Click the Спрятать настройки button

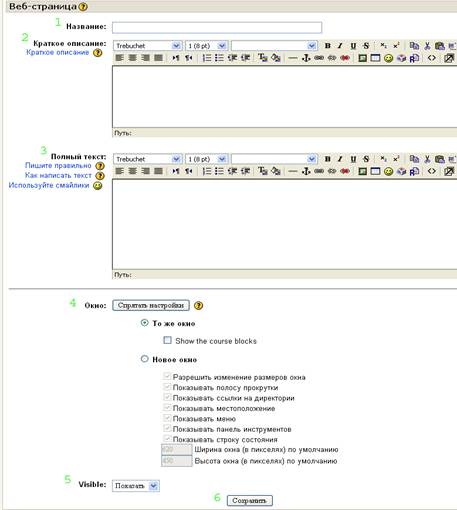151,305
